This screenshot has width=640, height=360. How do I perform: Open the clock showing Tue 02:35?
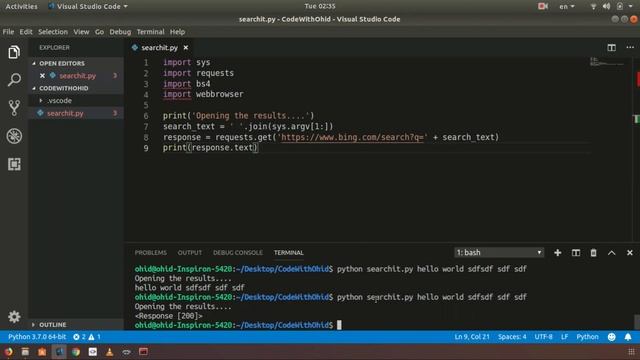click(320, 6)
